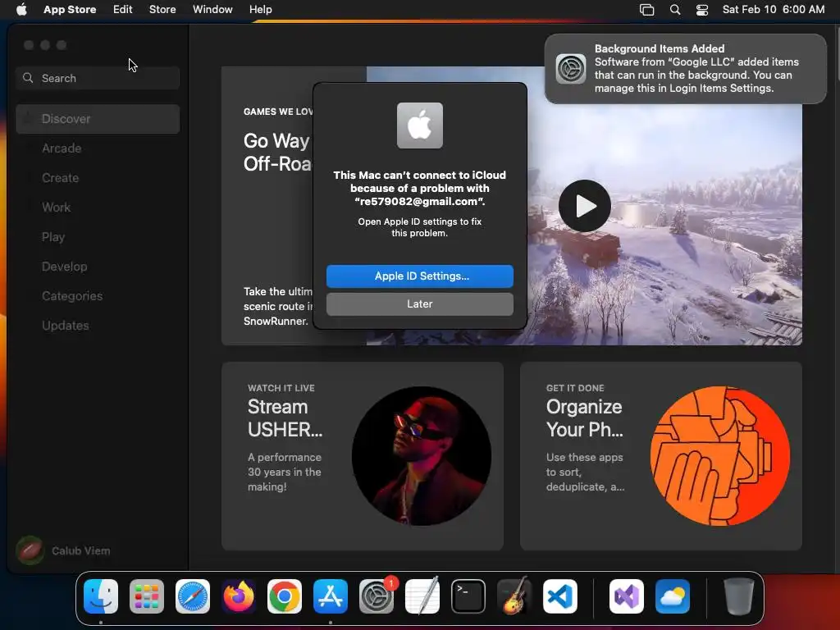
Task: Open Control Center in menu bar
Action: (702, 9)
